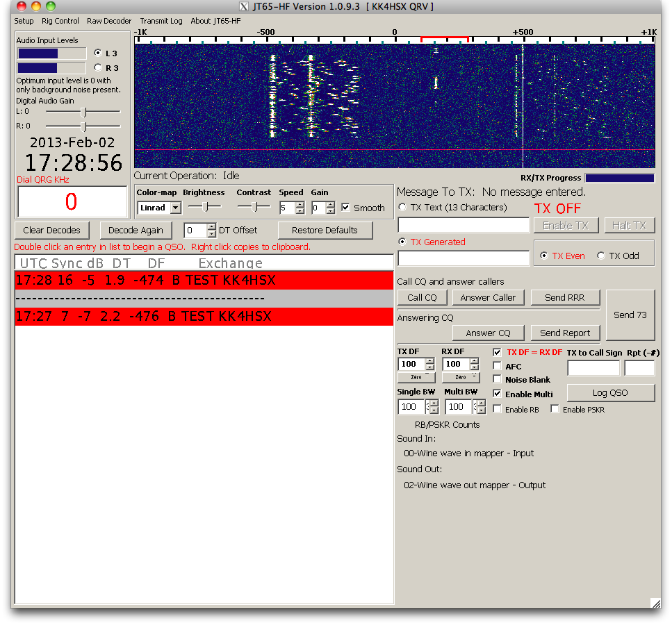
Task: Toggle the Enable Multi checkbox
Action: pyautogui.click(x=497, y=393)
